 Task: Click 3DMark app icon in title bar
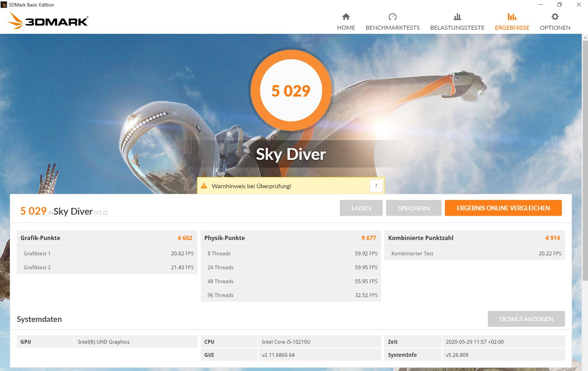tap(4, 5)
